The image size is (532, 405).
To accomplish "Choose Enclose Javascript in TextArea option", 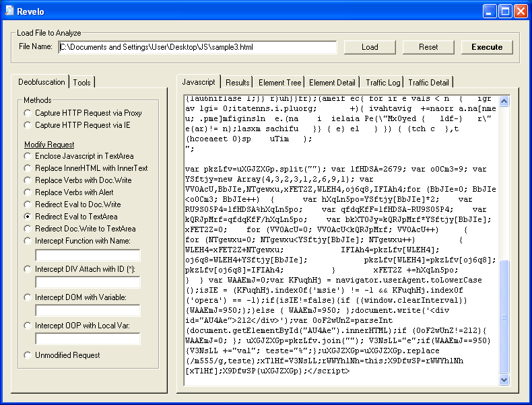I will (28, 156).
